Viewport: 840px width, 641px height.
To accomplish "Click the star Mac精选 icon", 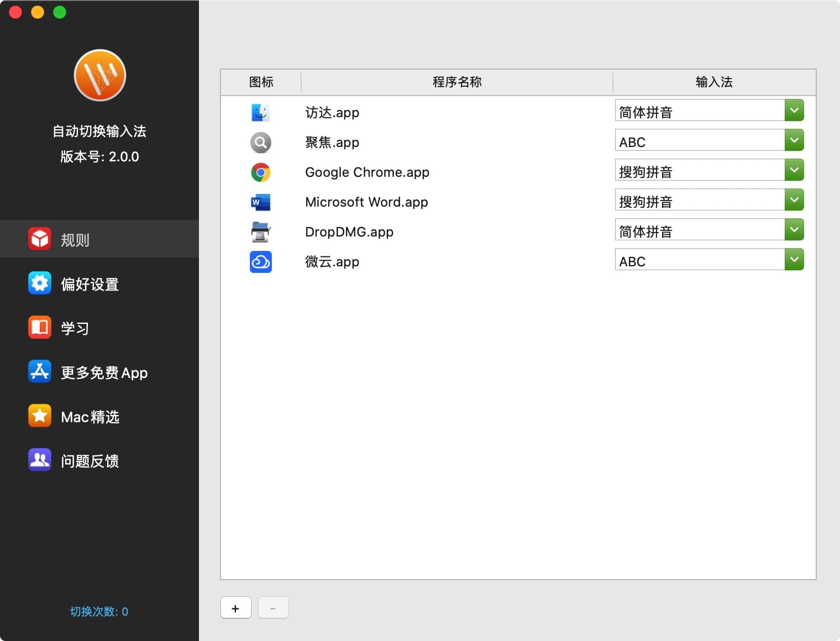I will click(x=40, y=416).
